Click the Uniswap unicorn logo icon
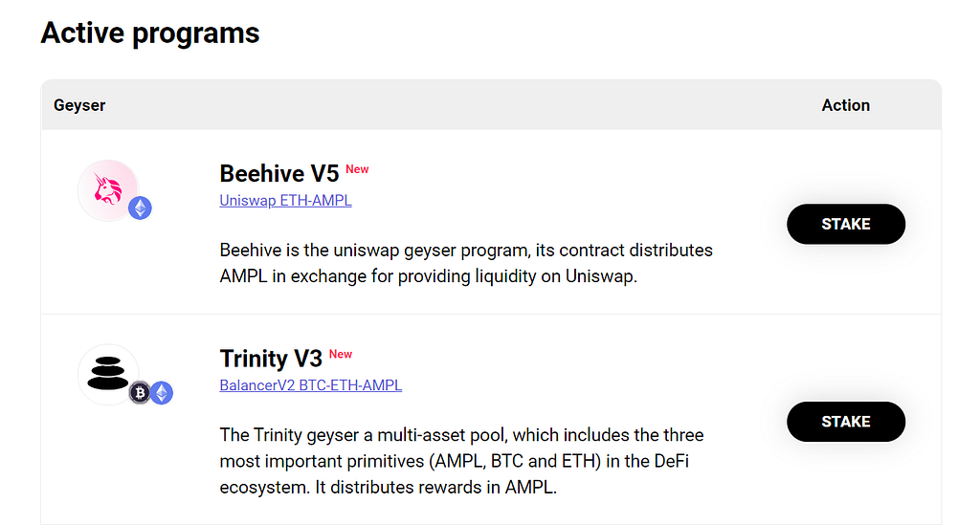 click(x=107, y=189)
